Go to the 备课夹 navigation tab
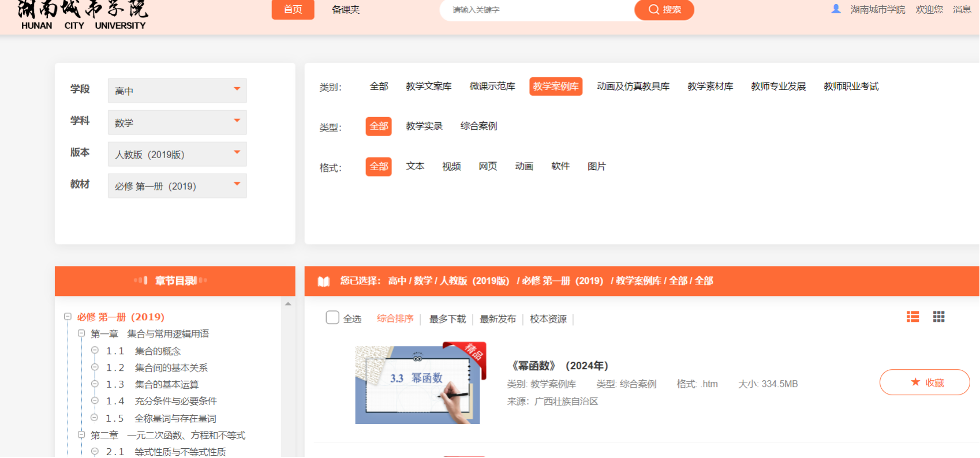The height and width of the screenshot is (458, 980). [346, 10]
